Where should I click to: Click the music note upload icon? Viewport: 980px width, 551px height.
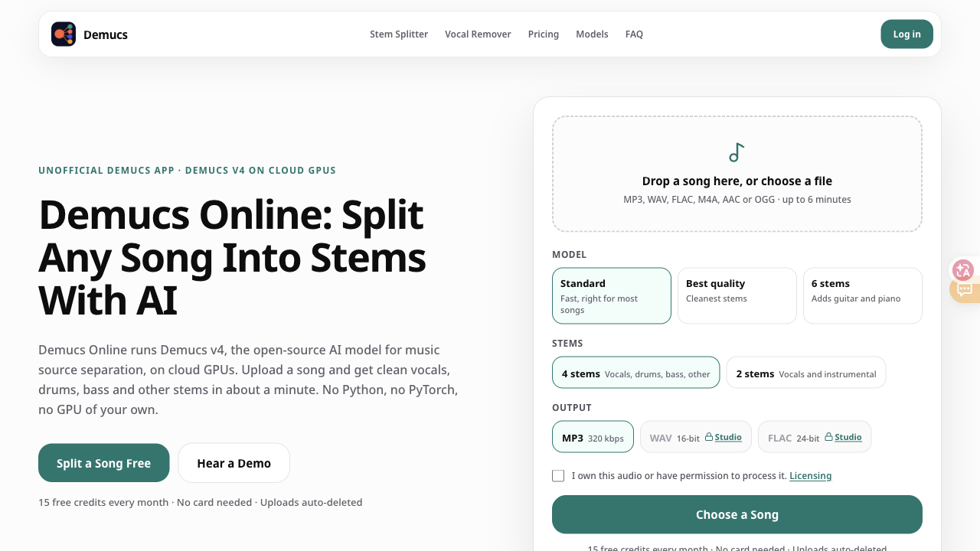pos(737,152)
